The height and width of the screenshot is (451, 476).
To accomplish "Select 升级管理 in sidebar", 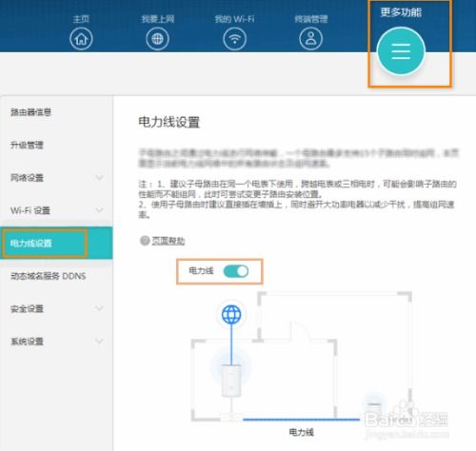I will pyautogui.click(x=27, y=146).
